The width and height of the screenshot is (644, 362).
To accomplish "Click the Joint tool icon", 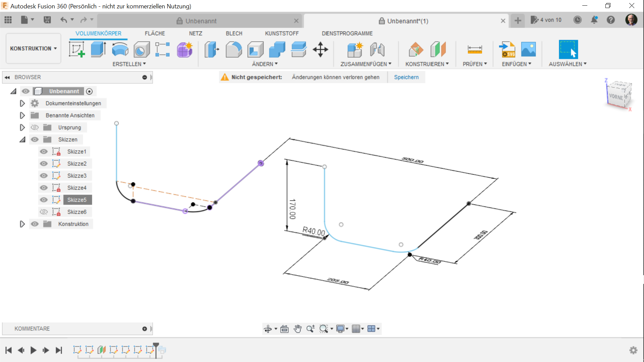I will (377, 50).
